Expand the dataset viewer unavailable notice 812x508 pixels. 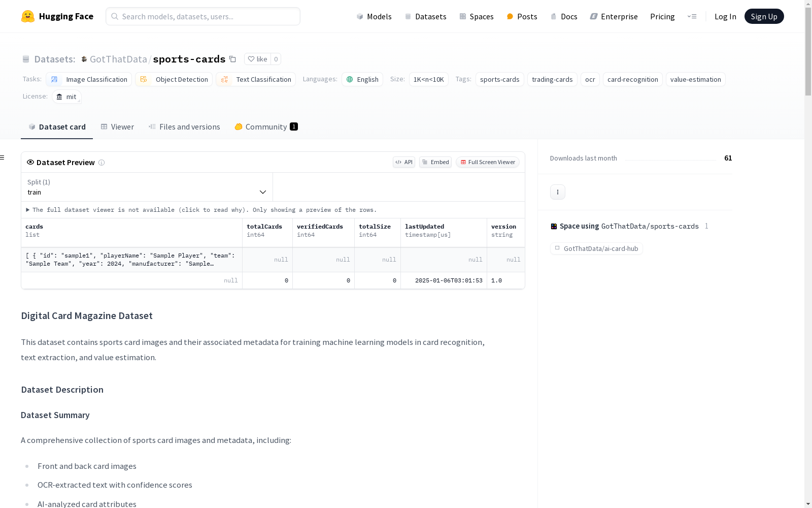[x=202, y=210]
